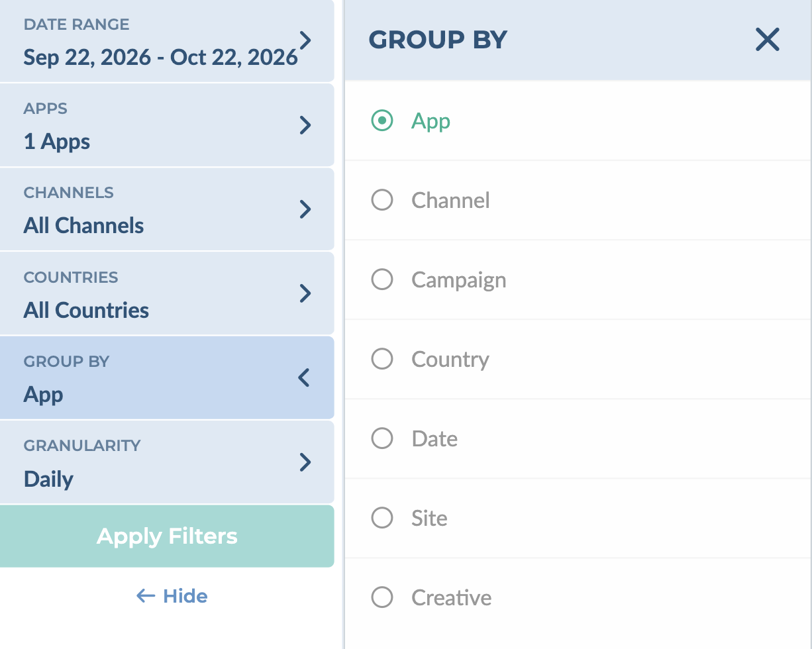
Task: Select the Date radio button
Action: (x=382, y=438)
